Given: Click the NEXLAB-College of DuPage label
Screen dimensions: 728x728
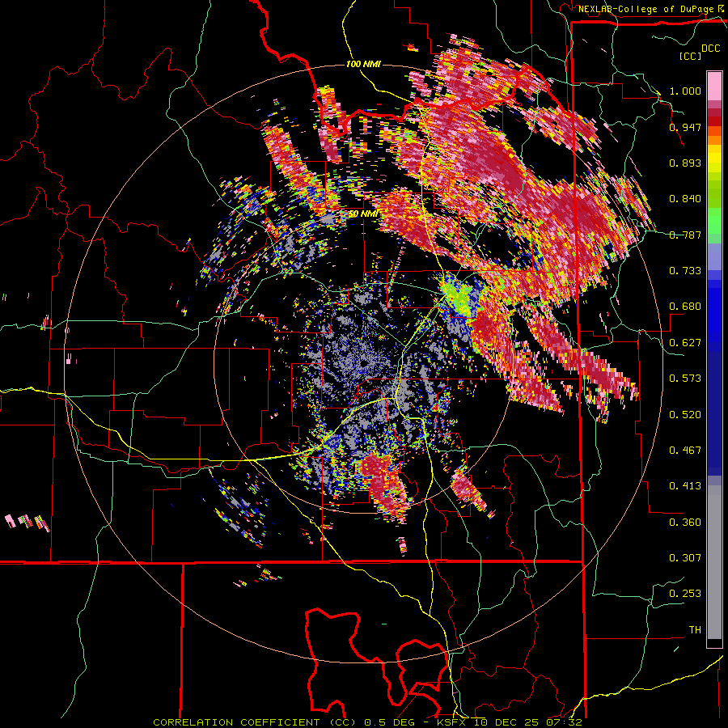Looking at the screenshot, I should click(x=647, y=9).
